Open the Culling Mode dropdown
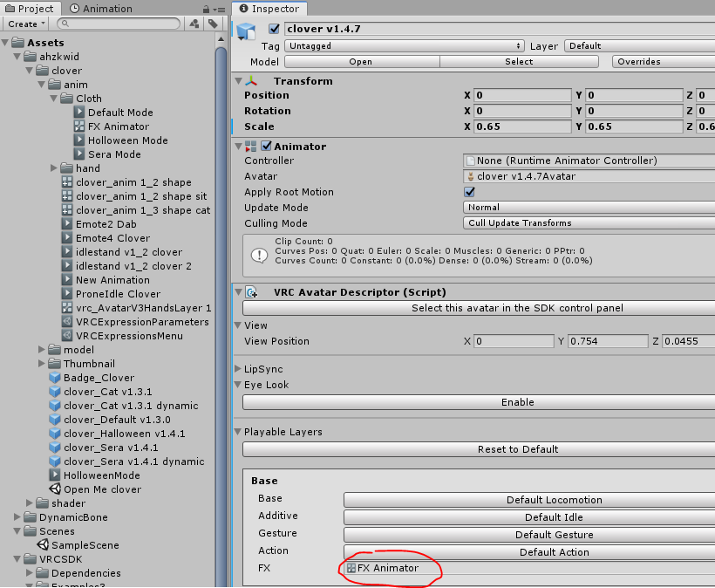 (589, 222)
